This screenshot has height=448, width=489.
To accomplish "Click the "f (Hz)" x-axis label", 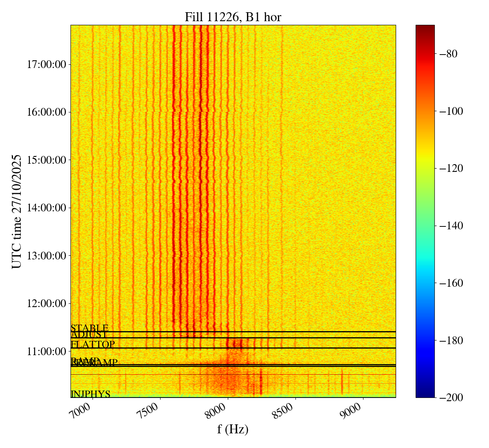I will [233, 429].
